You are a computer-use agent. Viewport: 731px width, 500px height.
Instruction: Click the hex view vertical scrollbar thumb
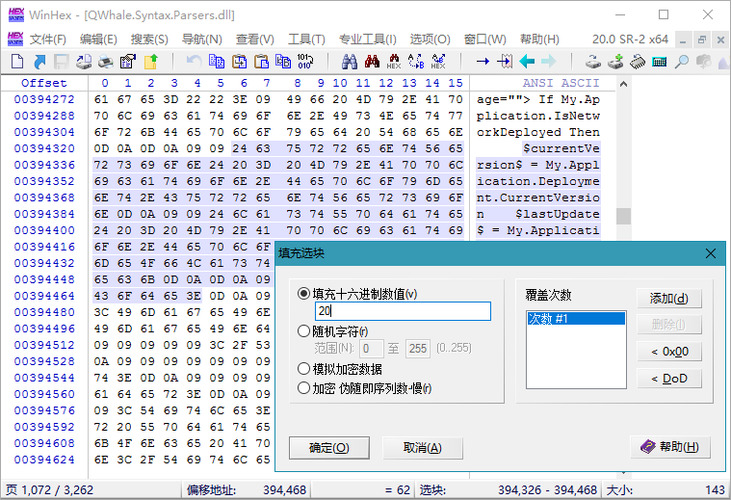point(623,216)
